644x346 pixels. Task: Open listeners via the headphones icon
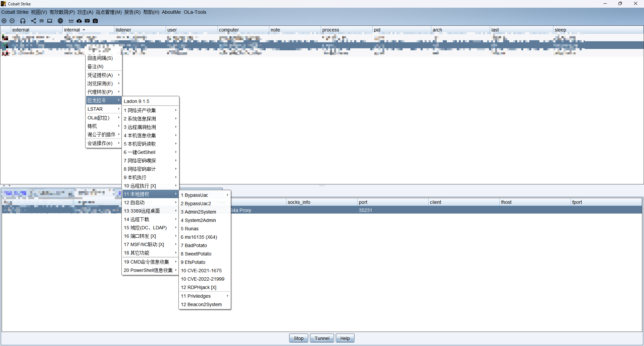click(23, 21)
